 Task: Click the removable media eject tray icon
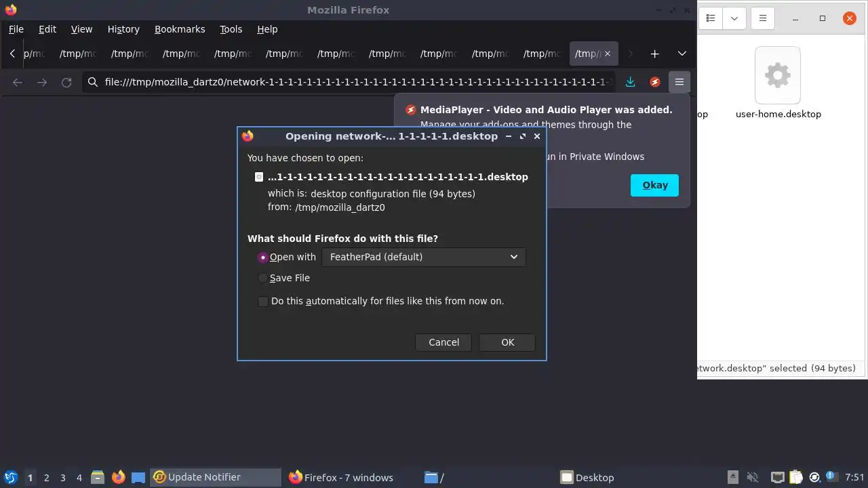733,477
